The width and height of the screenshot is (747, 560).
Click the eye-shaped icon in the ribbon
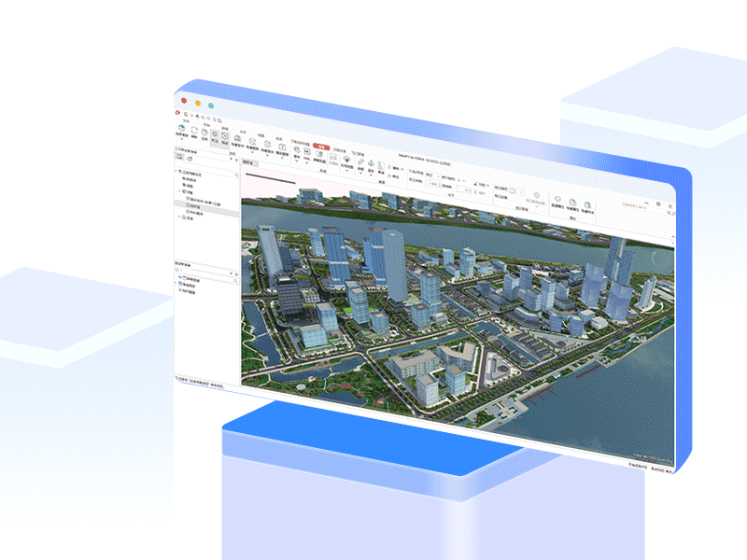pos(346,160)
